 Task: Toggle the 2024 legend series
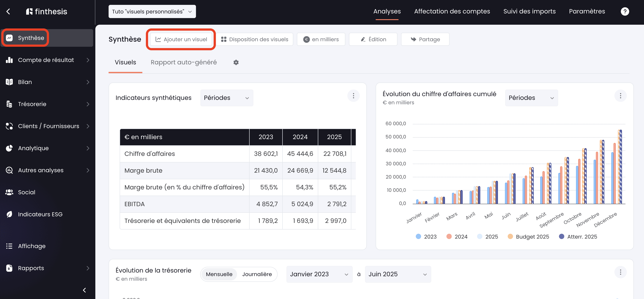click(x=457, y=237)
